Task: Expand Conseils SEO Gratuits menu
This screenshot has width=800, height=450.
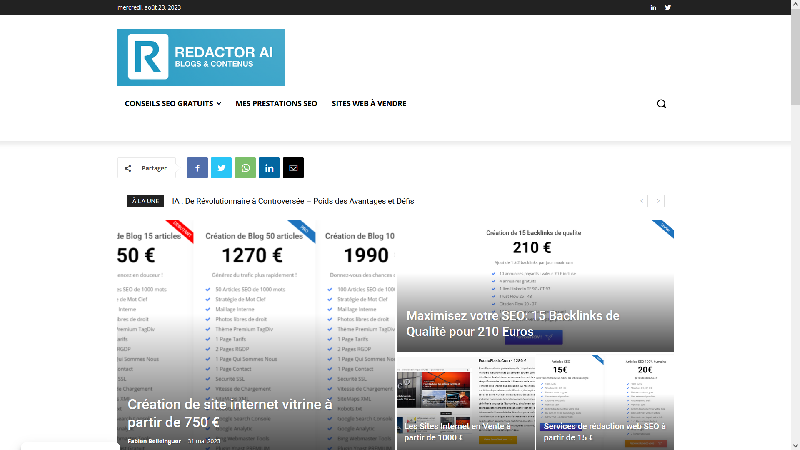Action: tap(173, 104)
